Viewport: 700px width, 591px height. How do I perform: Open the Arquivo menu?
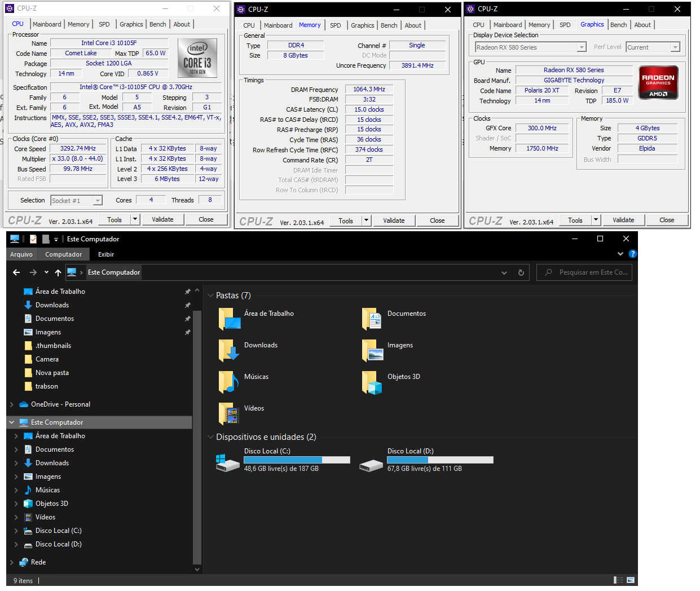[21, 254]
